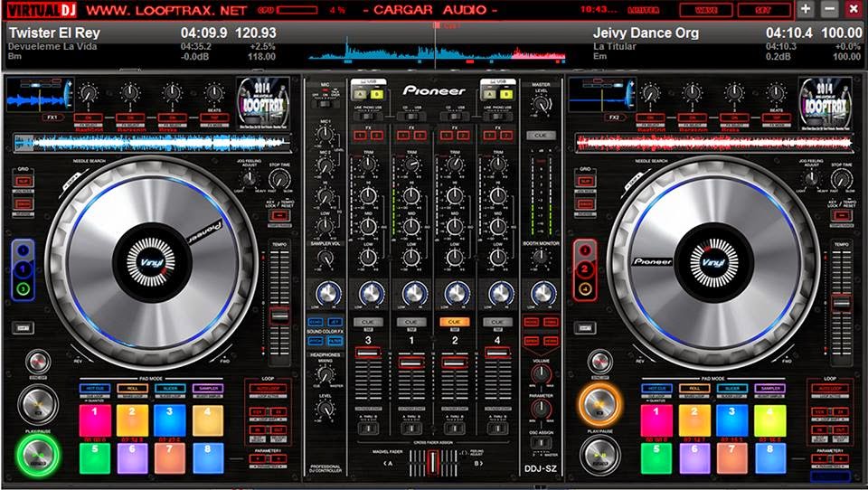Viewport: 868px width, 490px height.
Task: Click channel 3 volume fader handle
Action: 368,353
